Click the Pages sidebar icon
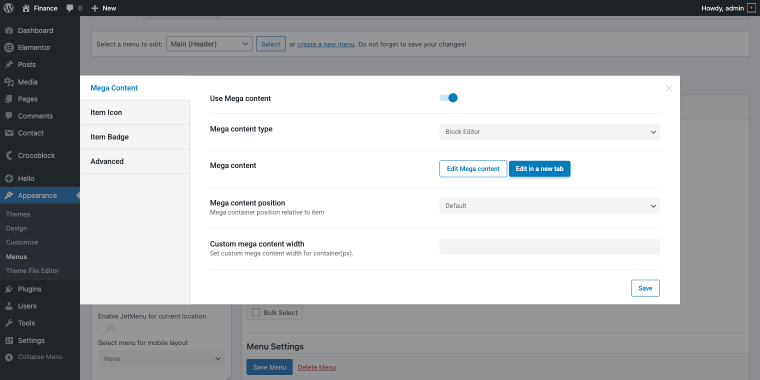 [8, 99]
